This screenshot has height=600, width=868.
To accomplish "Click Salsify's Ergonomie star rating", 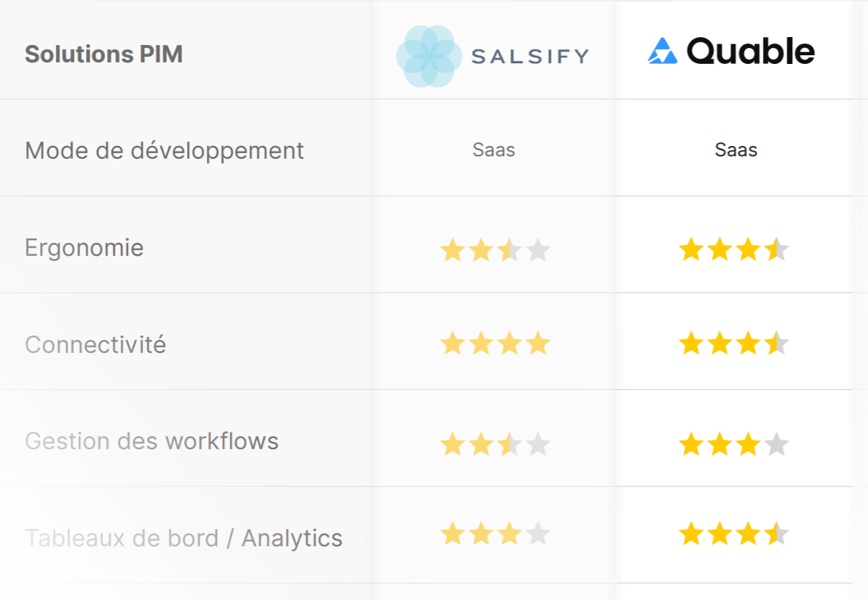I will tap(495, 249).
